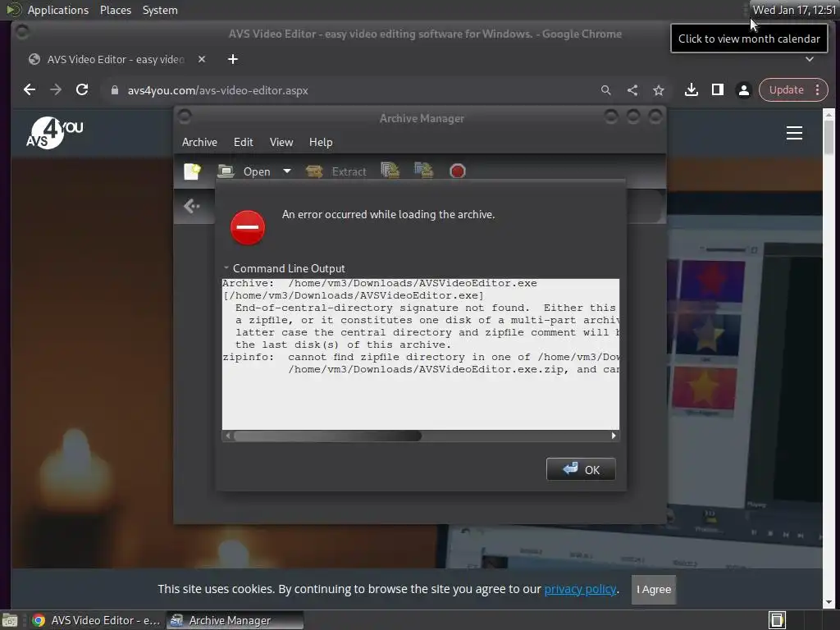840x630 pixels.
Task: Reload the page in Chrome
Action: 82,90
